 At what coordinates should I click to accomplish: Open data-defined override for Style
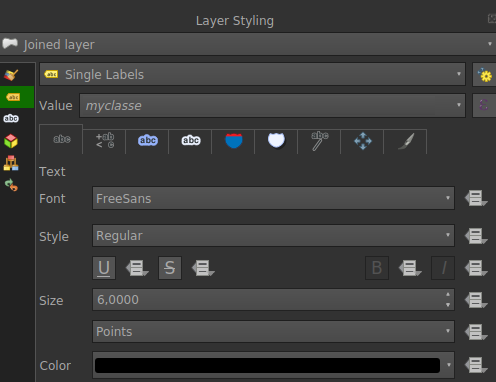(476, 236)
